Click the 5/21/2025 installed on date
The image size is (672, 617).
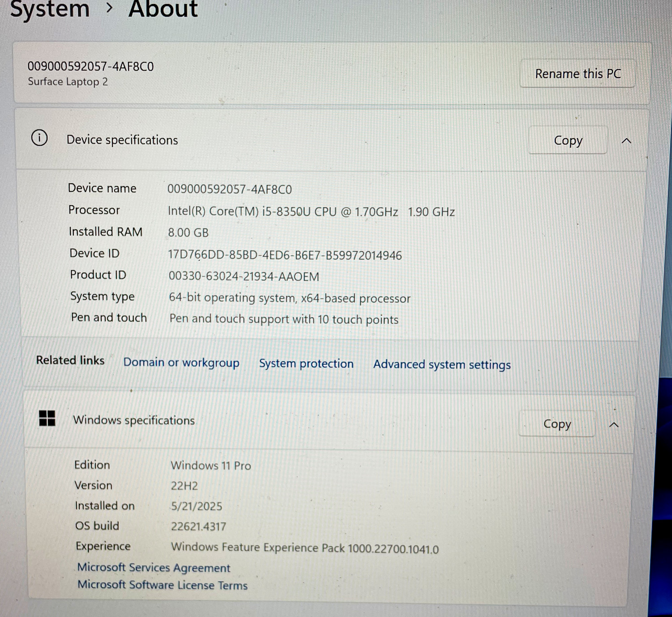click(196, 506)
